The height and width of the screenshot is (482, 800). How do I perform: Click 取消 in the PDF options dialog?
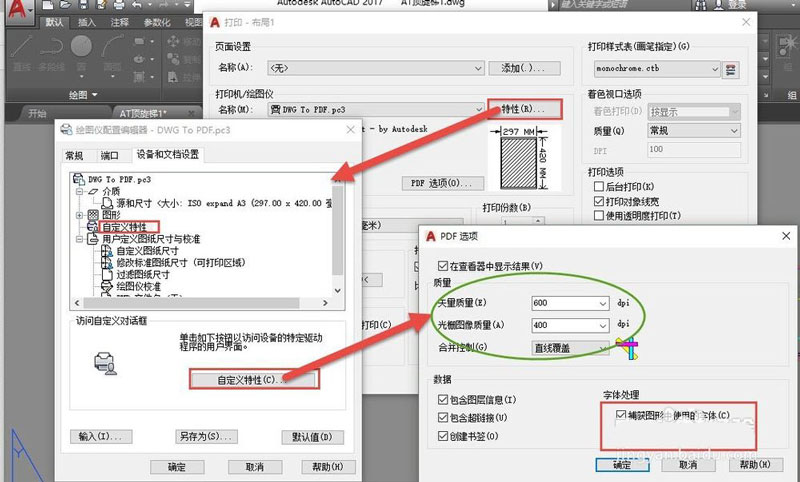[x=688, y=465]
